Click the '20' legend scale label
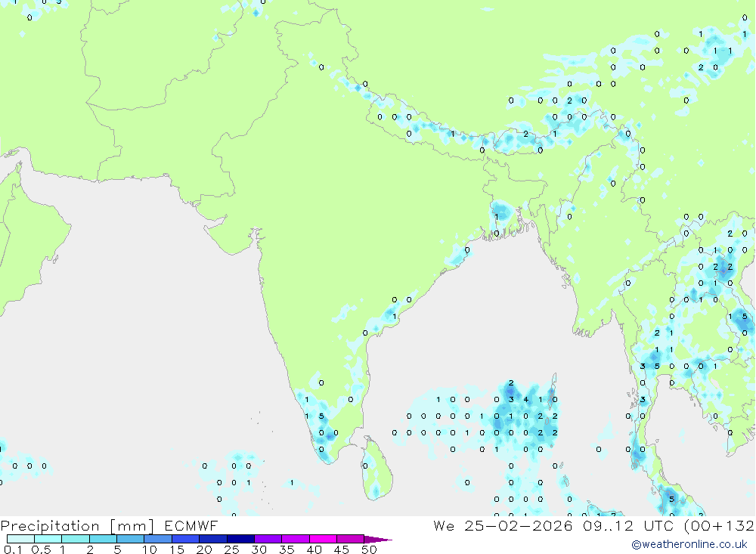The image size is (756, 554). pyautogui.click(x=204, y=549)
